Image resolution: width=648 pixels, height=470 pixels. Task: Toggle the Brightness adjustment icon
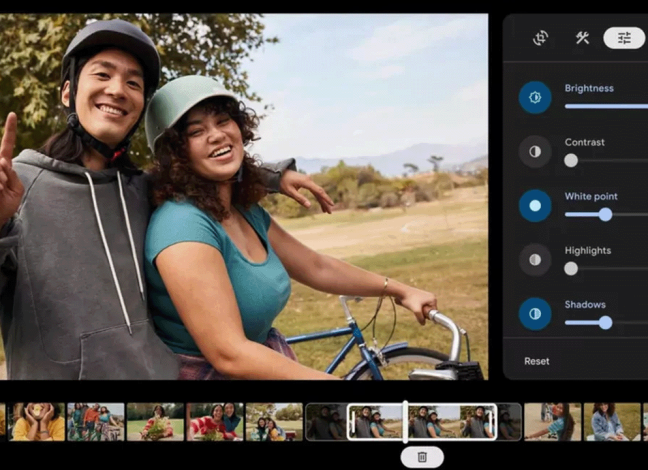pyautogui.click(x=535, y=98)
